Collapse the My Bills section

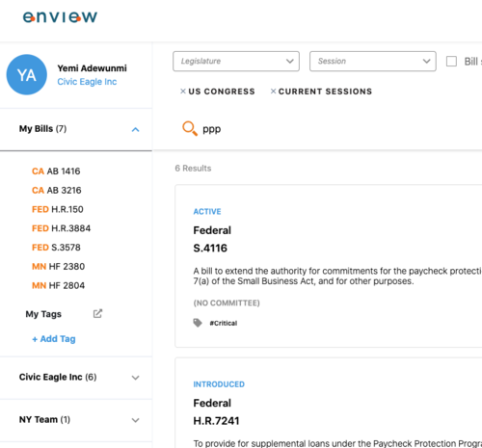click(136, 129)
